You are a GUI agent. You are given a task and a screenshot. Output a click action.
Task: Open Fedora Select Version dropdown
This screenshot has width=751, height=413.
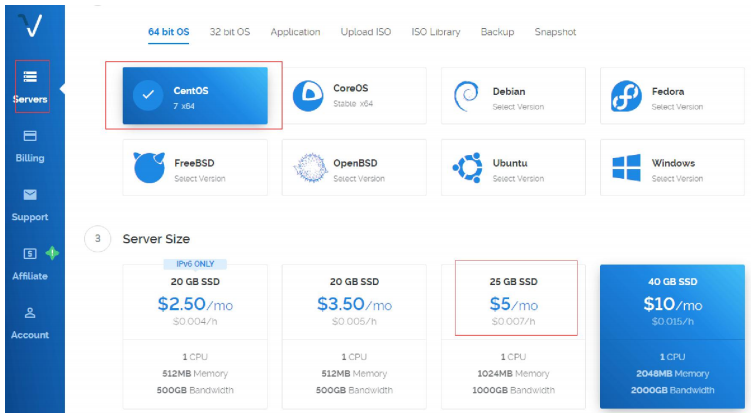click(x=677, y=107)
